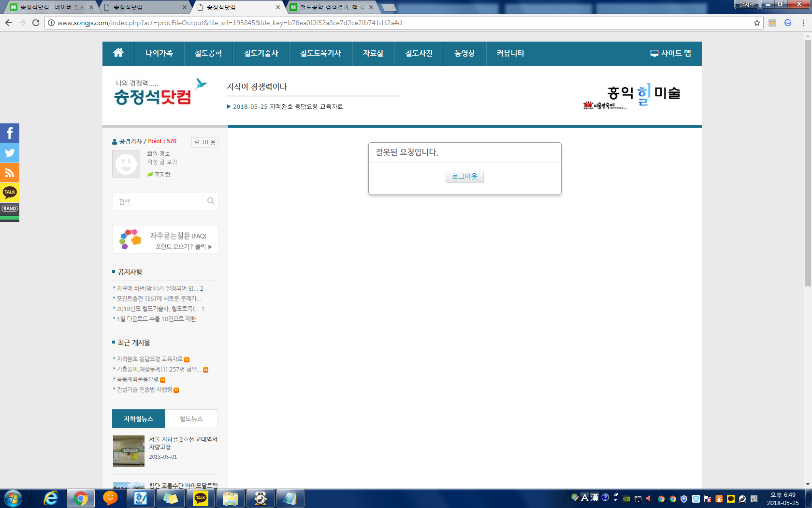Open the KakaoTalk icon in the taskbar
Viewport: 812px width, 508px height.
(x=201, y=498)
